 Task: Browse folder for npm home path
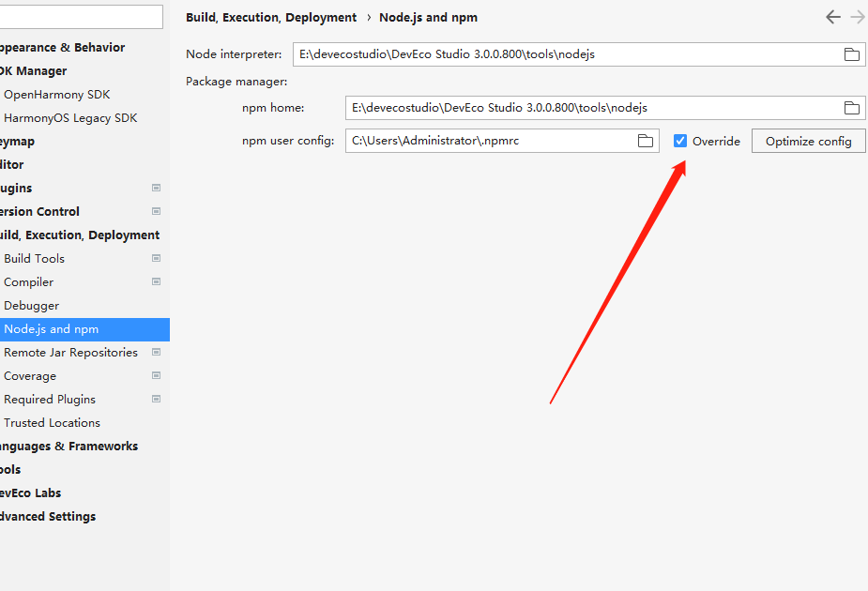pos(851,108)
